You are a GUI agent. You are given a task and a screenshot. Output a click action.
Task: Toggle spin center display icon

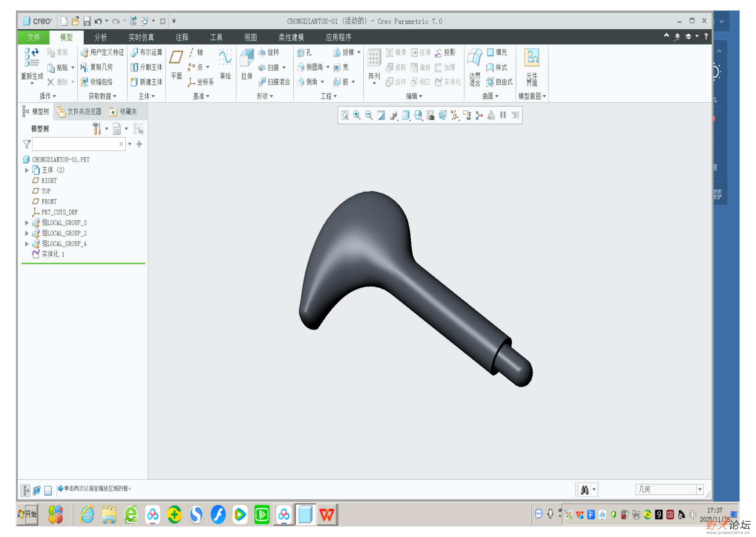click(479, 115)
